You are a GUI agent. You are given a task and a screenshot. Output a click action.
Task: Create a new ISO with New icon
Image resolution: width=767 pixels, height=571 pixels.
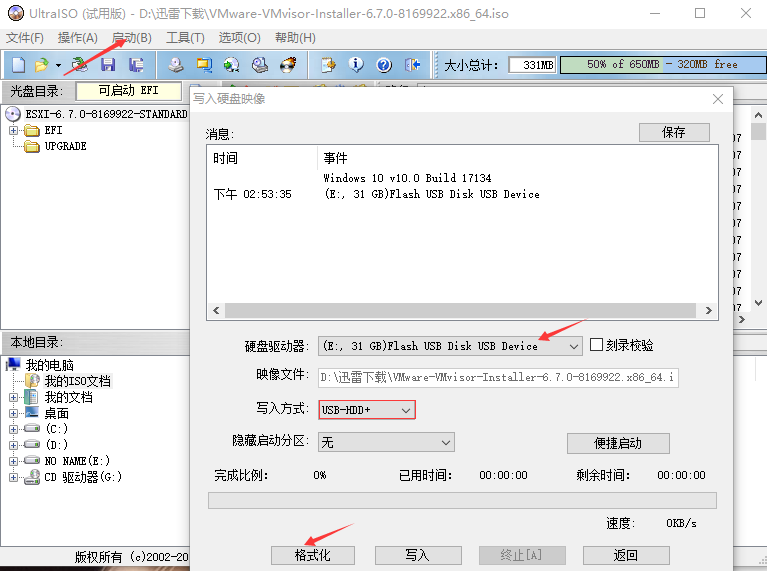tap(18, 65)
